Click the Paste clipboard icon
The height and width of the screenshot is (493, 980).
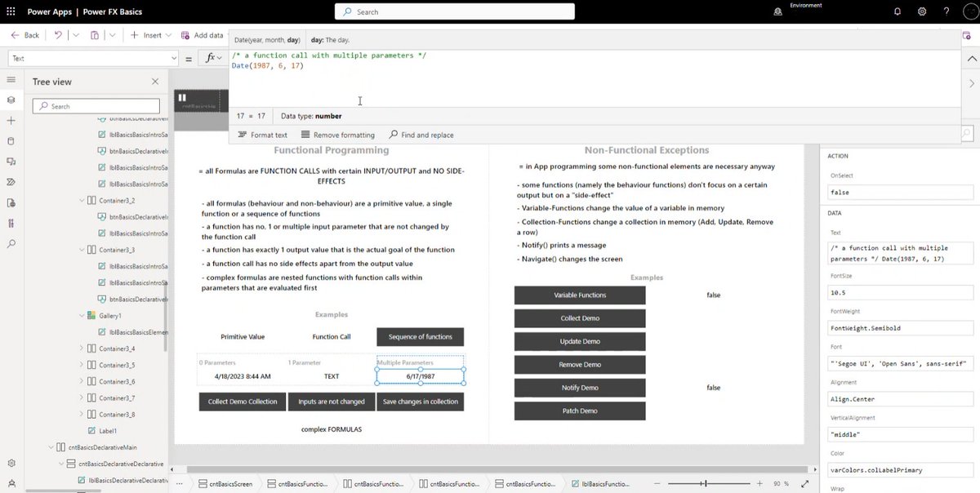tap(95, 35)
